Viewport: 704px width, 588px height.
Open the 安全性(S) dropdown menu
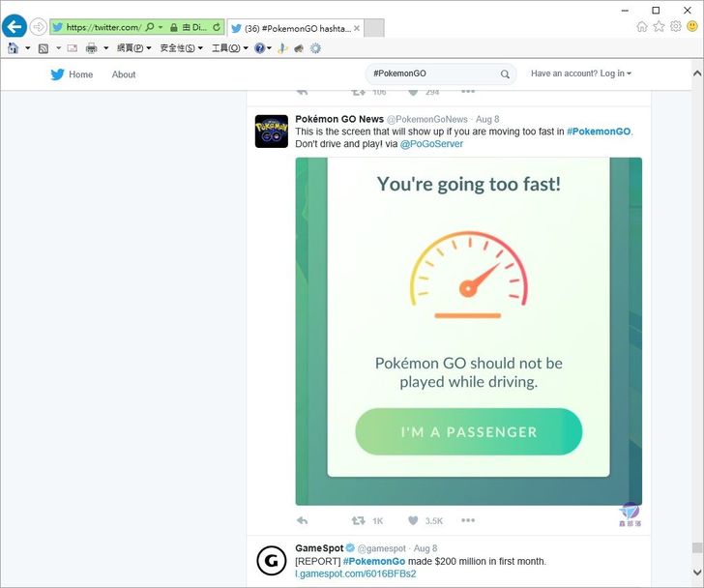pyautogui.click(x=181, y=48)
